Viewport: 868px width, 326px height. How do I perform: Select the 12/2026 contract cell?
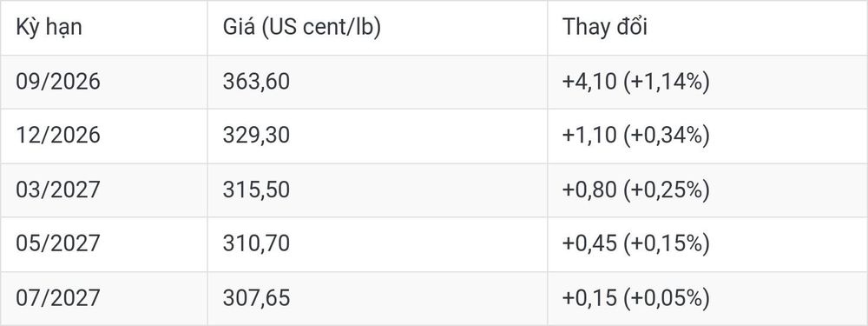click(x=58, y=136)
